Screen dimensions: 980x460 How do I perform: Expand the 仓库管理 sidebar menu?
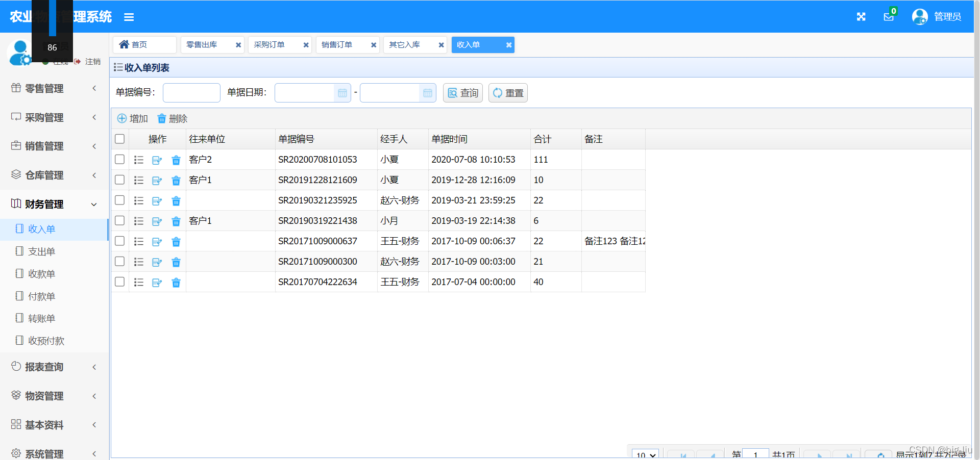click(x=54, y=175)
